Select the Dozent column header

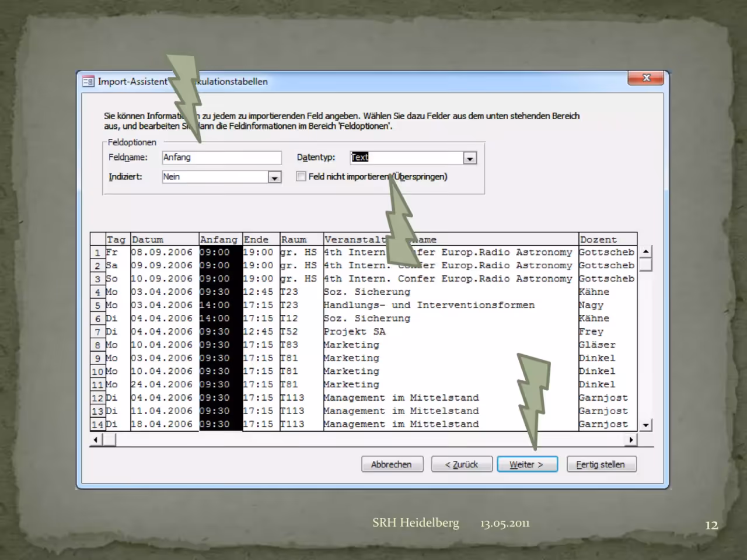click(x=607, y=239)
